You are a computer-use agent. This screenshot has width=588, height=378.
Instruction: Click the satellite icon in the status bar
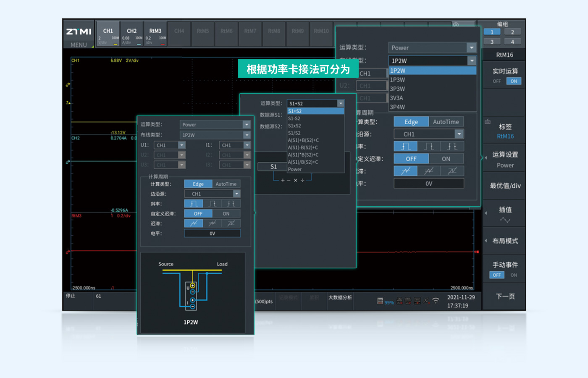click(426, 301)
